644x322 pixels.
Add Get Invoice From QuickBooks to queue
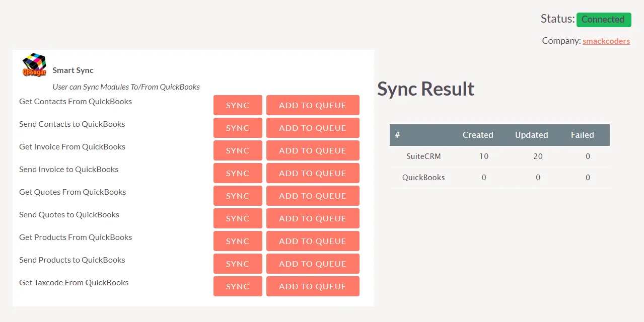click(313, 150)
